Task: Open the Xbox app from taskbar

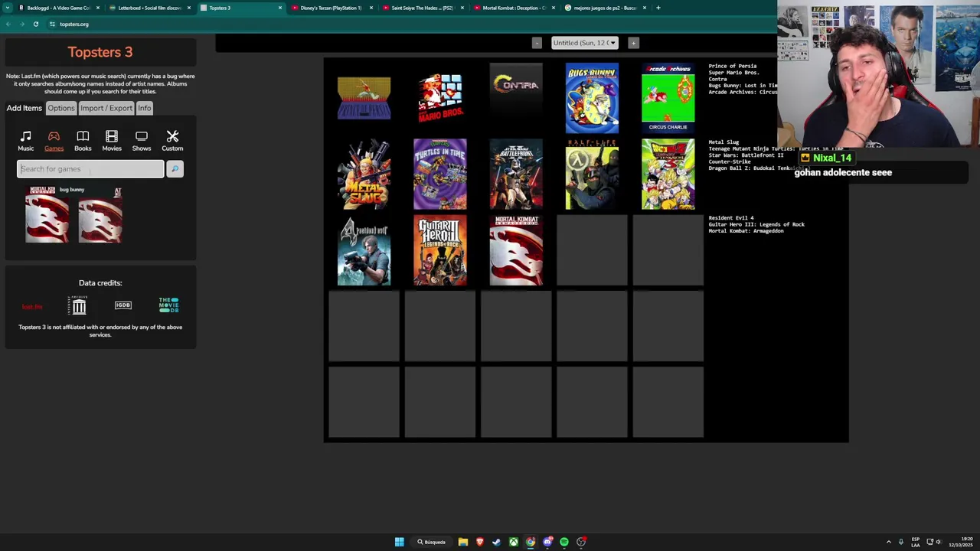Action: click(x=514, y=542)
